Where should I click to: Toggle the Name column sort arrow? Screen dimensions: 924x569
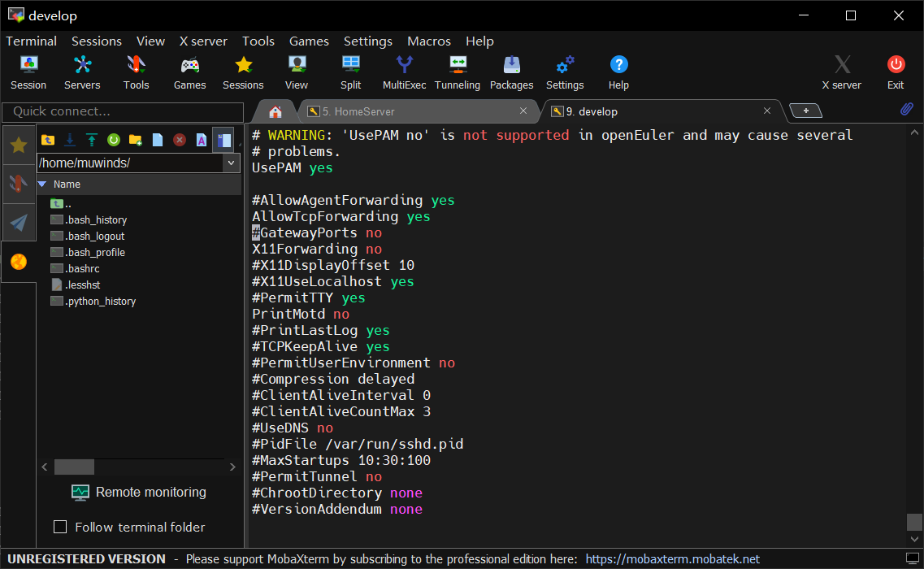[x=42, y=185]
